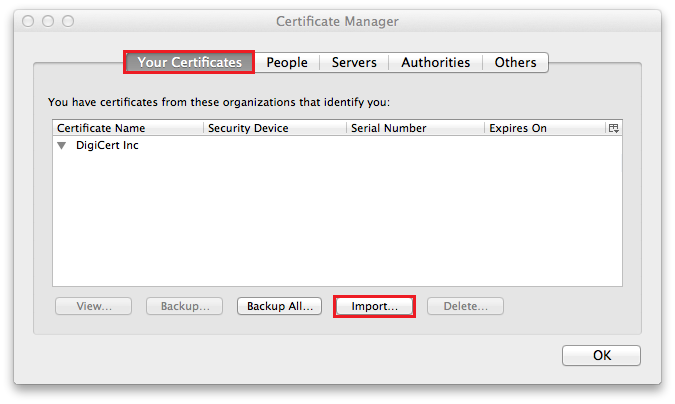Minimize the Certificate Manager window
The height and width of the screenshot is (404, 675).
49,21
